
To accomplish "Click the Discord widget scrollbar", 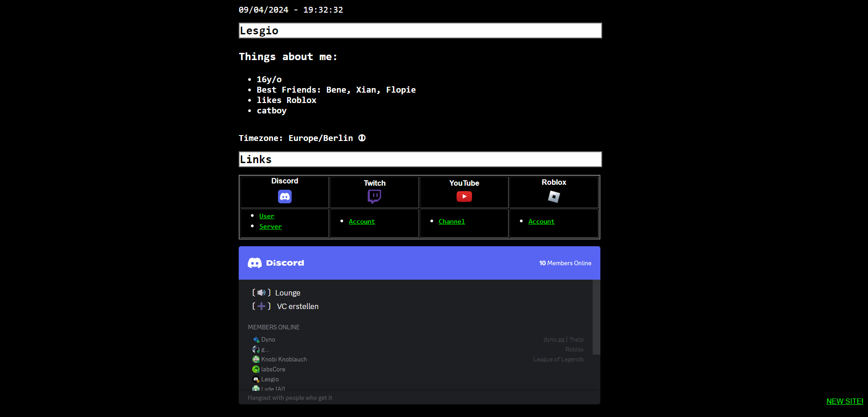I will [596, 317].
